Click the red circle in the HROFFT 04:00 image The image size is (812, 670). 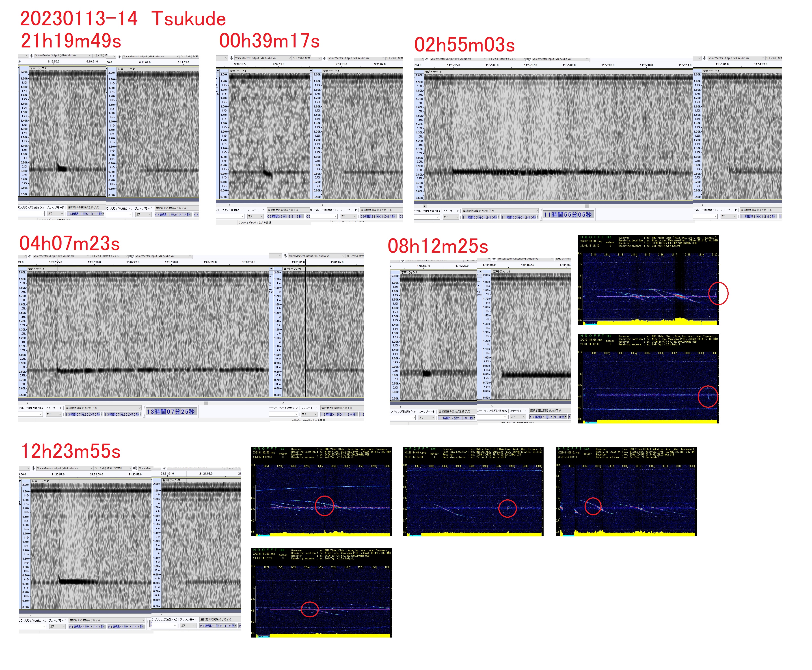[507, 508]
